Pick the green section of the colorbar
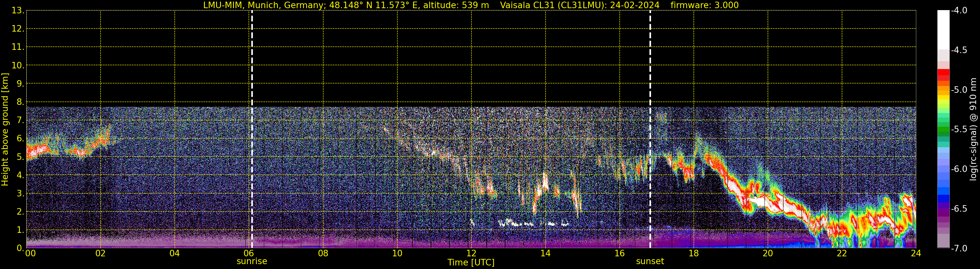The image size is (980, 269). click(x=943, y=130)
